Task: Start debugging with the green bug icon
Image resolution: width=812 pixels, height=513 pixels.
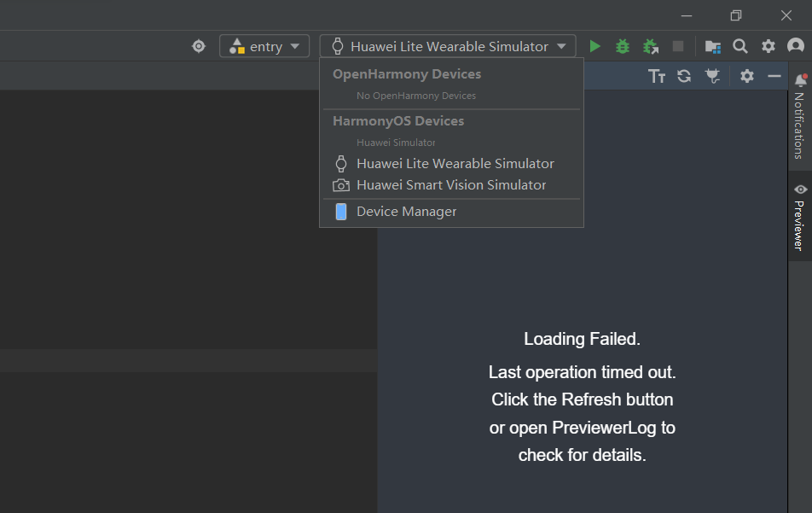Action: 623,46
